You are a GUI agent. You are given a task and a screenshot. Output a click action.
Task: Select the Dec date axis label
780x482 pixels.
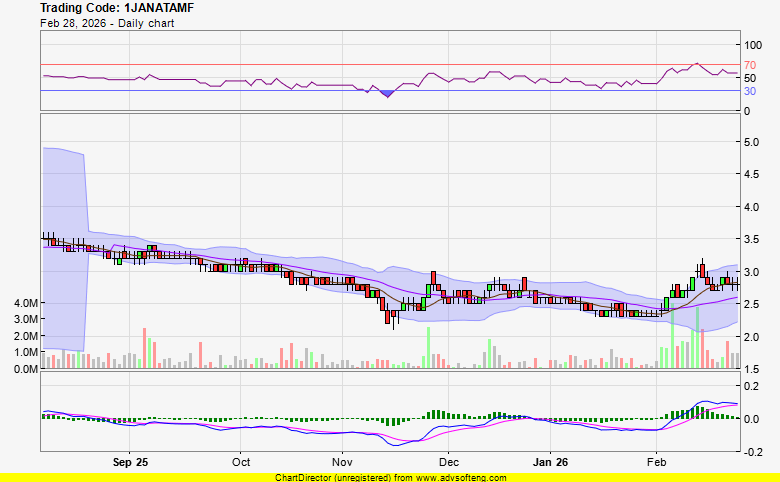(448, 463)
